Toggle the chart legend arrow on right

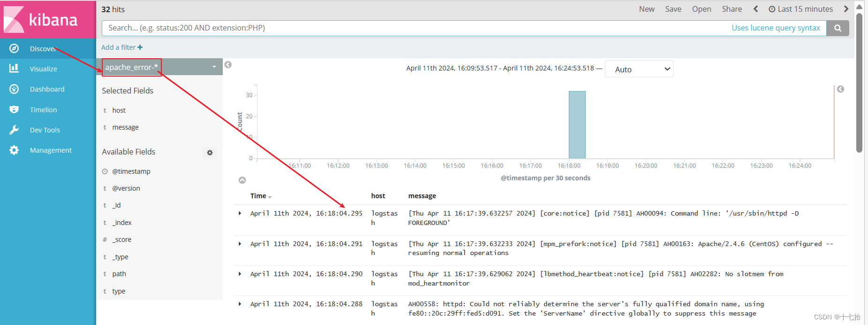pos(840,89)
